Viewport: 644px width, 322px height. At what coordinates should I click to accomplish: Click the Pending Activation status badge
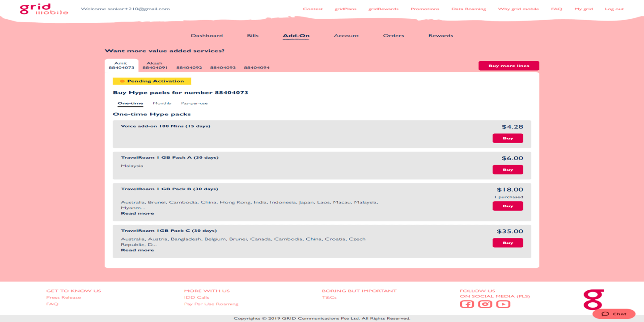(x=152, y=81)
